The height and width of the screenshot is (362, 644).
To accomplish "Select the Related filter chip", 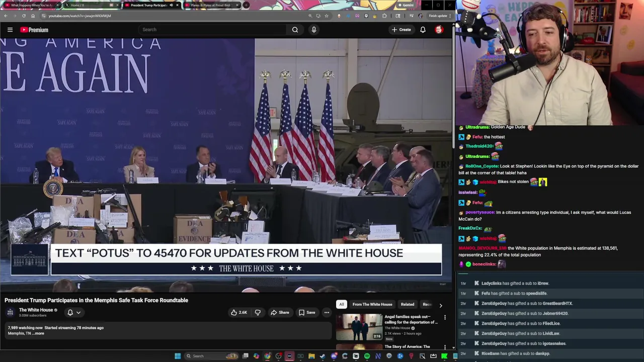I will (408, 304).
